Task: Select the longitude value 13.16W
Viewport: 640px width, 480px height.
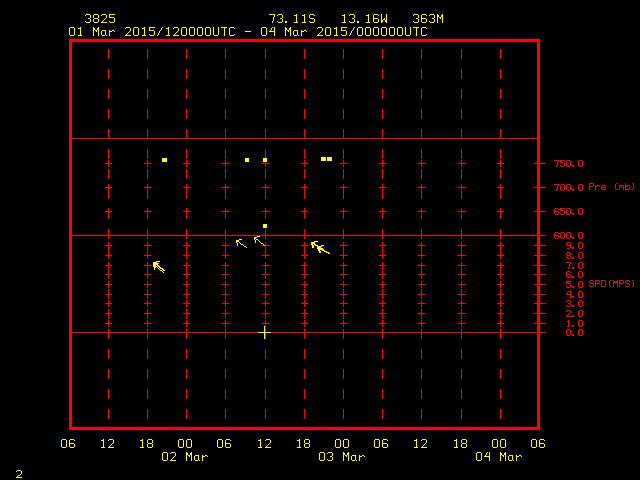Action: (364, 19)
